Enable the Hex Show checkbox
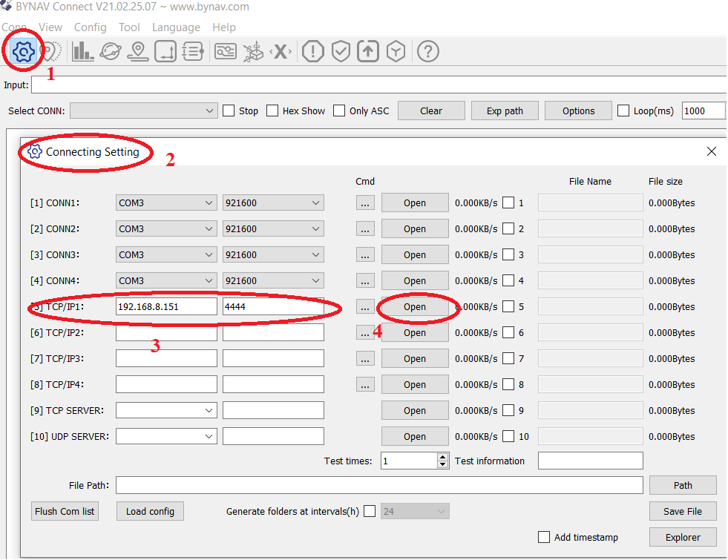 272,111
